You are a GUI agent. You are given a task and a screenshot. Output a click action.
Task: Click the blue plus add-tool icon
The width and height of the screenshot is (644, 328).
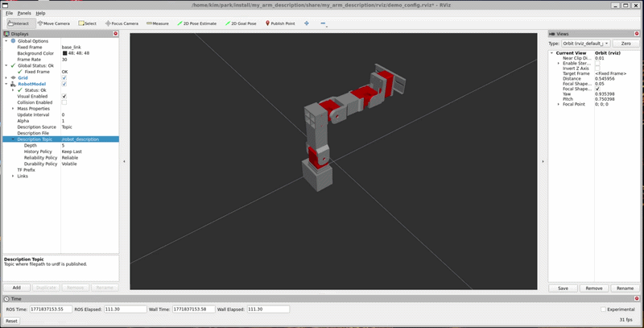tap(307, 23)
